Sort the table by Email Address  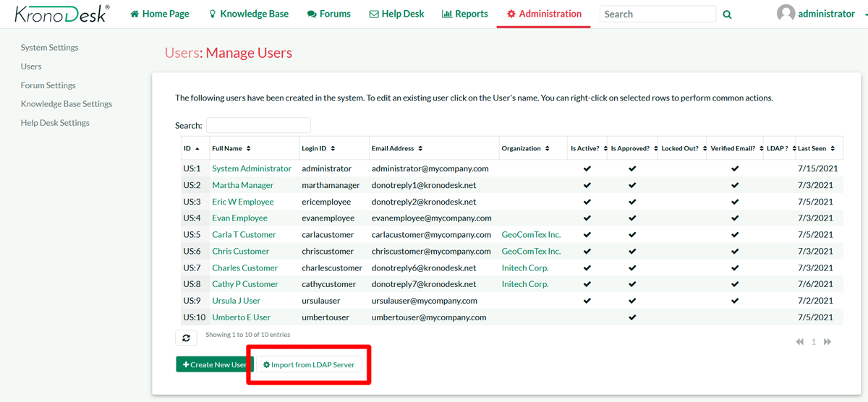[x=396, y=148]
